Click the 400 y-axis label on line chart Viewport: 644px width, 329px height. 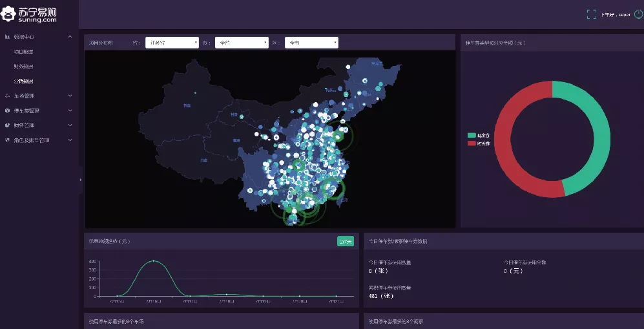(x=92, y=261)
